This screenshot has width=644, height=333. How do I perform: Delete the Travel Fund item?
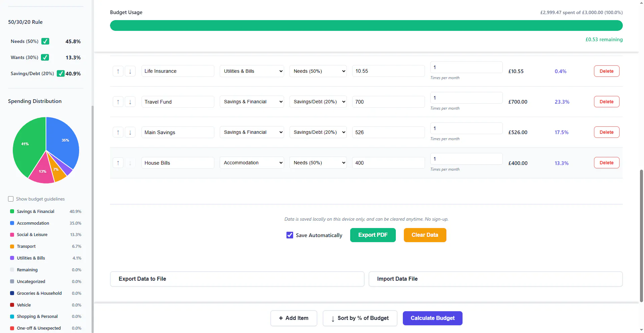[x=606, y=102]
